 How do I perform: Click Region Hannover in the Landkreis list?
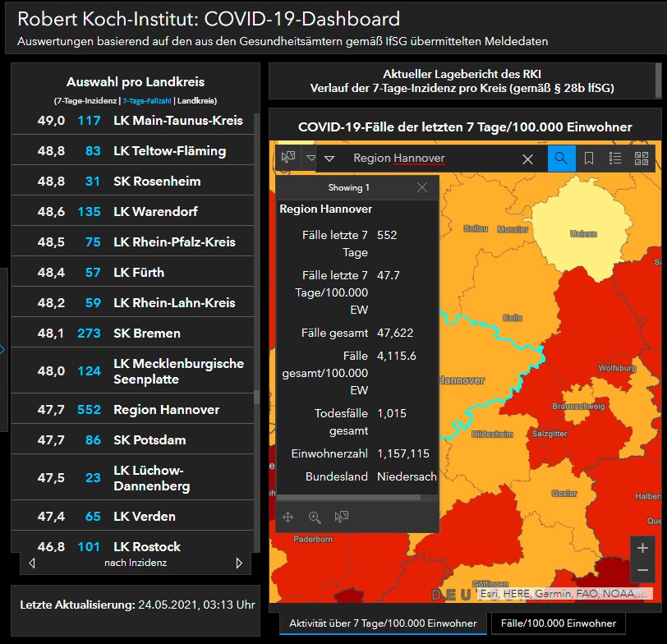pyautogui.click(x=133, y=410)
